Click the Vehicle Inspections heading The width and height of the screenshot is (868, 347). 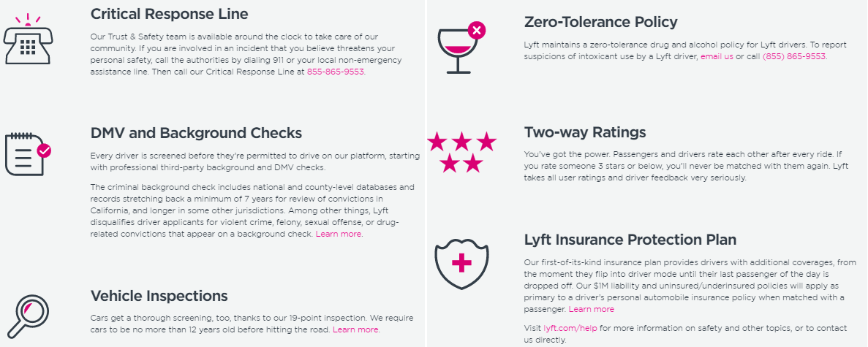point(159,296)
